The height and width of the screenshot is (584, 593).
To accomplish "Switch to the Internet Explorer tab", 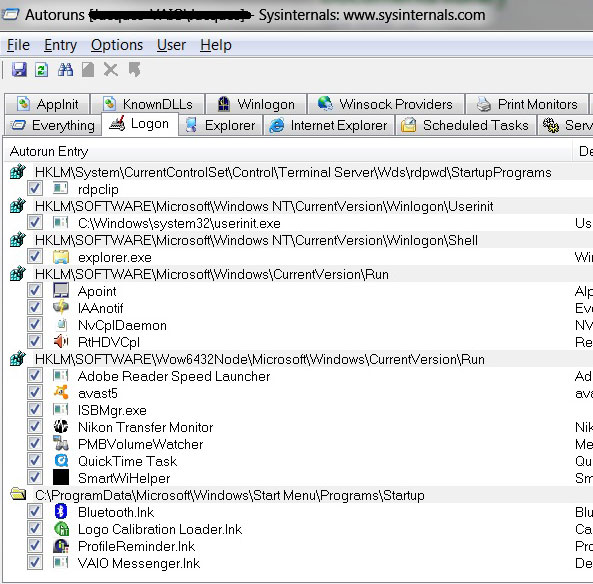I will pos(329,125).
